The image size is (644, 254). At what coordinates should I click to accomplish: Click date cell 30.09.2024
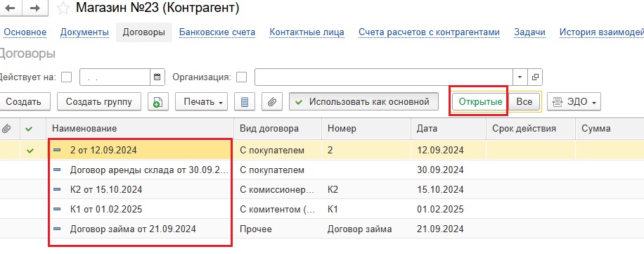pos(449,170)
